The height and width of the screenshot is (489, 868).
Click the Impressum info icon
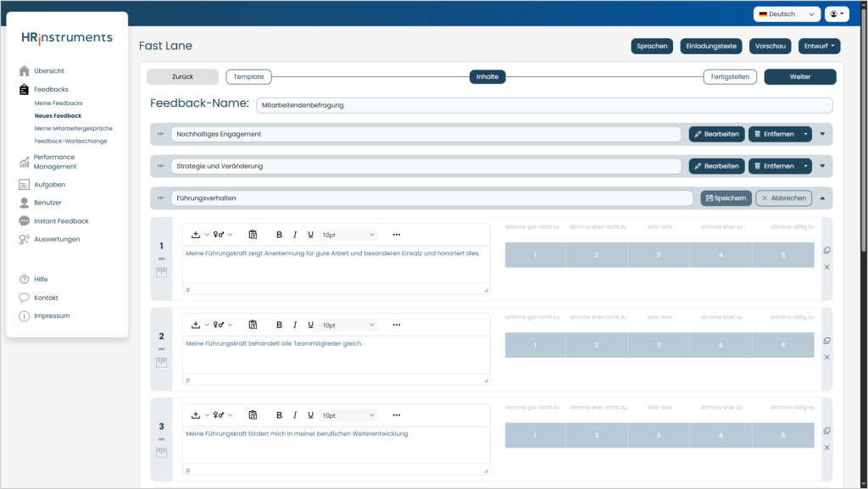tap(24, 316)
